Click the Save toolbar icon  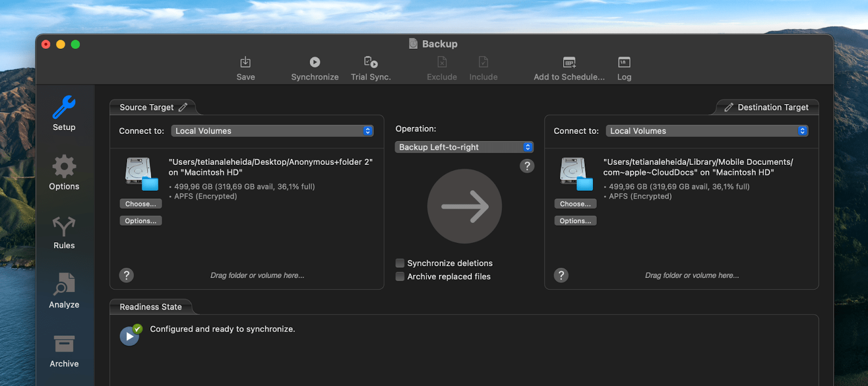coord(245,62)
